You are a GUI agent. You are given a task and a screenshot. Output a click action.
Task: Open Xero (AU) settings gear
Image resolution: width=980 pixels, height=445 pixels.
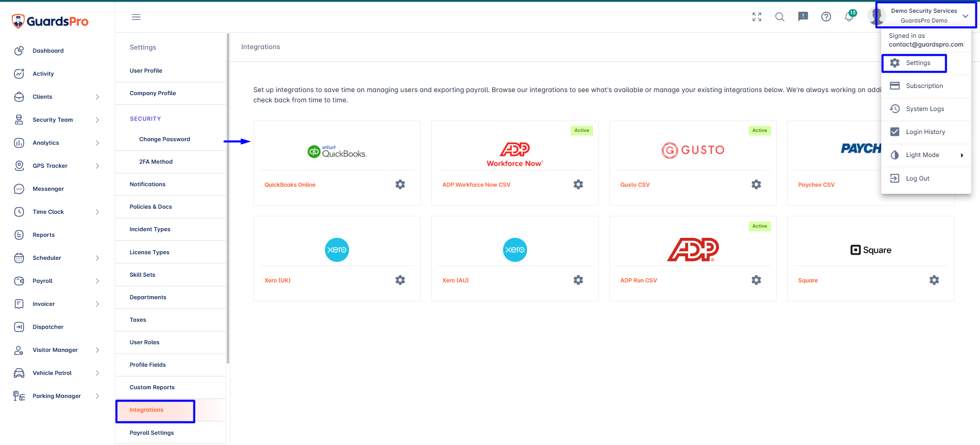[578, 280]
